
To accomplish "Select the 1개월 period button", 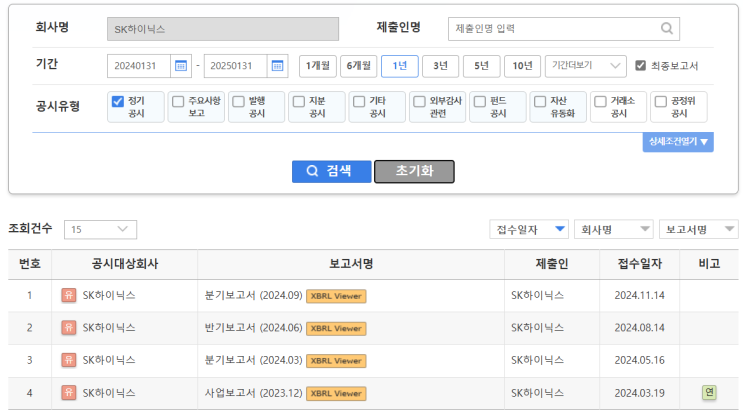I will coord(317,66).
